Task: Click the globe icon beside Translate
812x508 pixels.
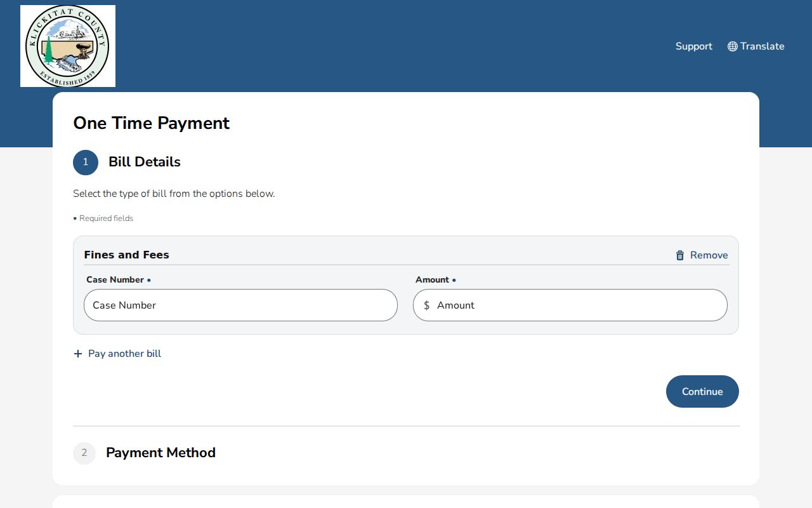Action: tap(732, 46)
